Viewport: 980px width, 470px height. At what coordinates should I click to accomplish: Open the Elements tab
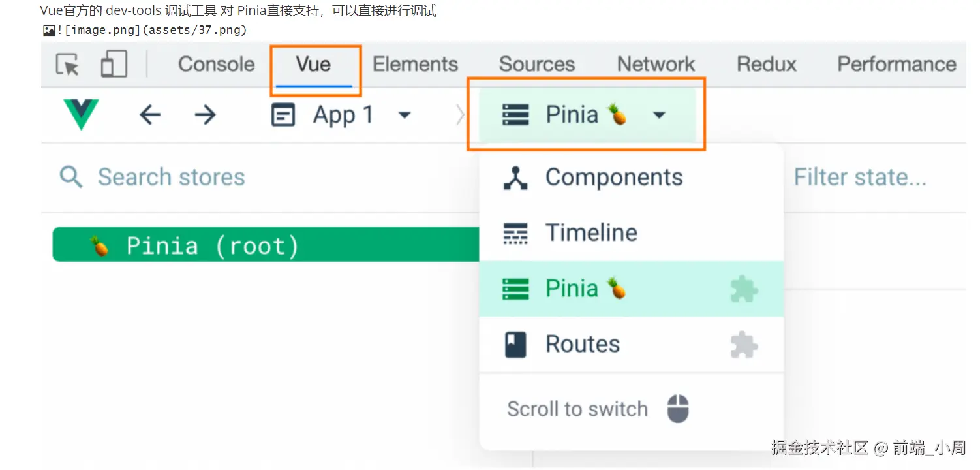415,65
